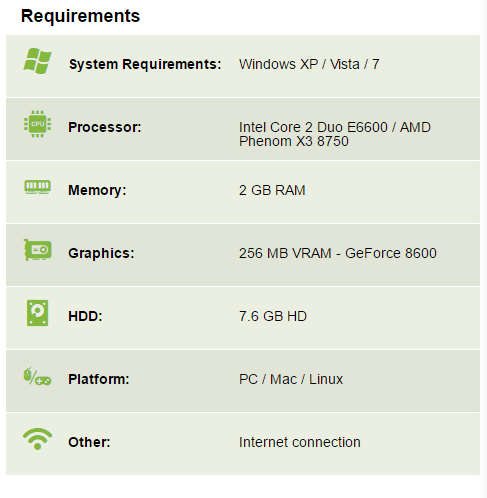Click the 7.6 GB HD value
This screenshot has width=487, height=498.
point(273,316)
